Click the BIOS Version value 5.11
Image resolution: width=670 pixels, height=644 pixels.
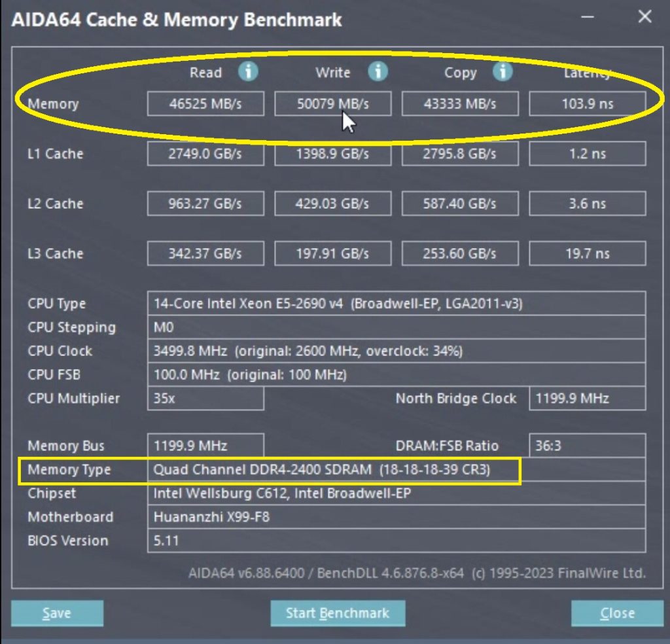tap(397, 541)
